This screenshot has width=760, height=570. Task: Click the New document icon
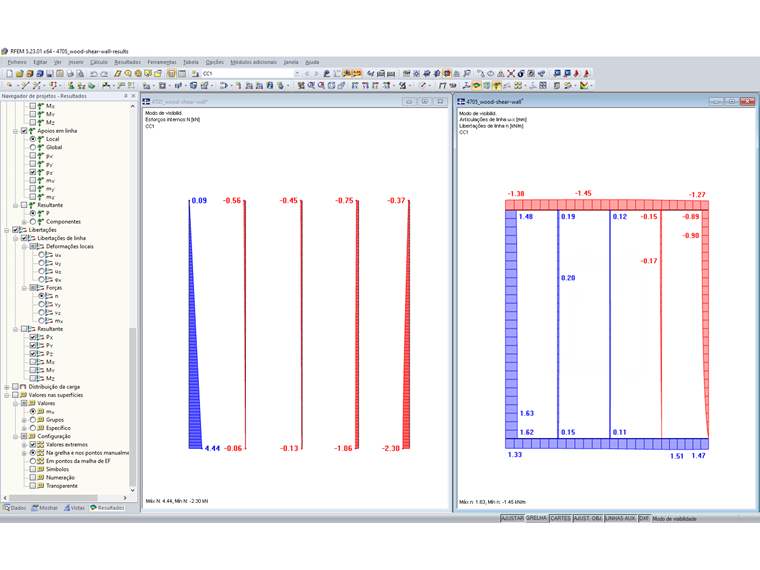pyautogui.click(x=9, y=73)
